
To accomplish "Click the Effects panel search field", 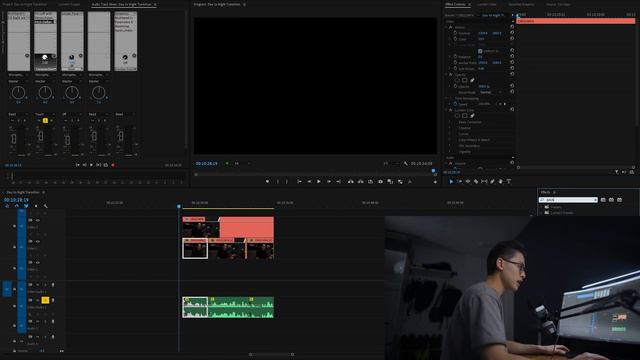I will (568, 200).
